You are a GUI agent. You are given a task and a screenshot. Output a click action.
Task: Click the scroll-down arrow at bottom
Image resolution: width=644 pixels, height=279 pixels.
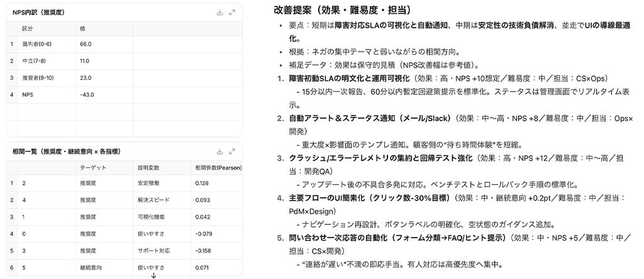coord(153,275)
